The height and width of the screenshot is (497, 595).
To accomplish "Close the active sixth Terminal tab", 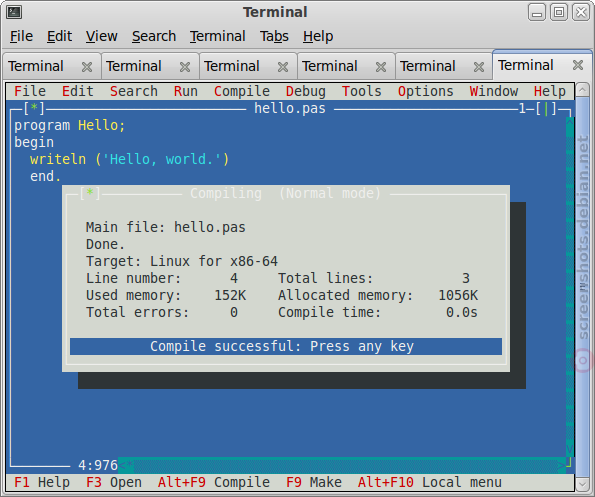I will point(578,65).
